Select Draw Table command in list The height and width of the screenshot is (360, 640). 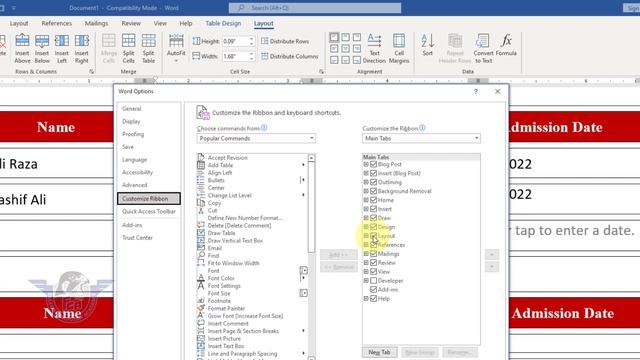click(221, 233)
